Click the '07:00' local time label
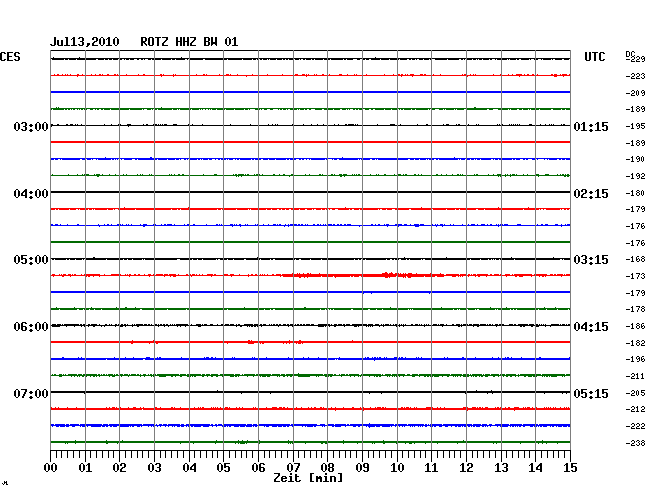This screenshot has width=650, height=494. point(31,393)
